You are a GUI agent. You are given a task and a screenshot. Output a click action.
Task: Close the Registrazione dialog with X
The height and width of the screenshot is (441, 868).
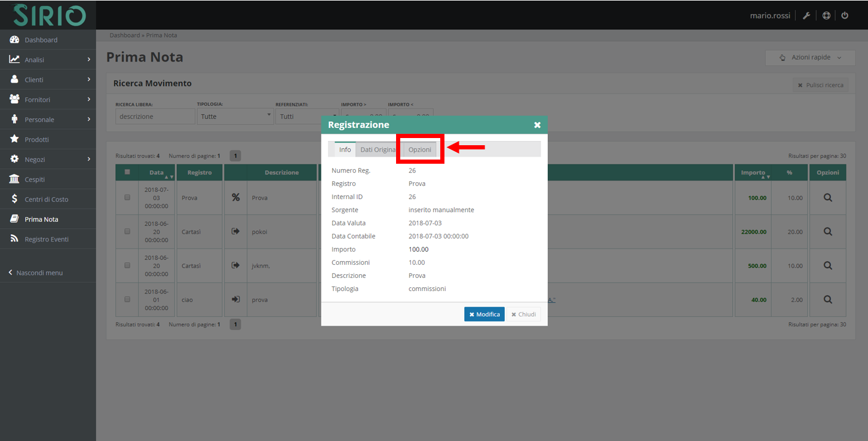(537, 125)
